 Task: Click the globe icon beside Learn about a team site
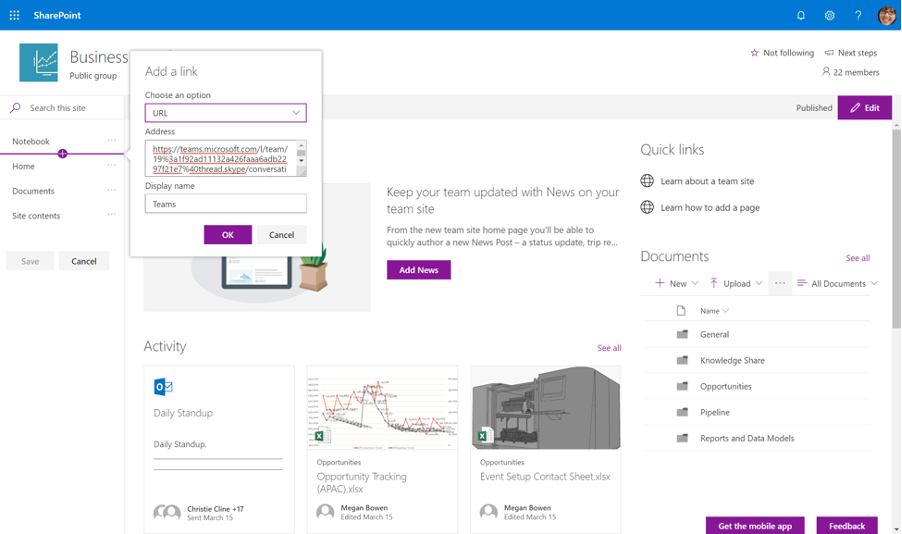point(647,181)
